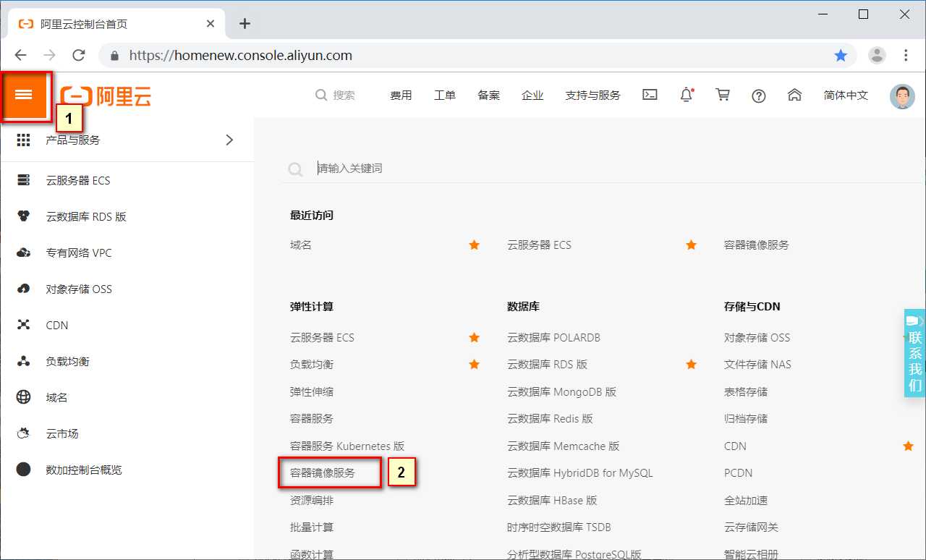Image resolution: width=926 pixels, height=560 pixels.
Task: Open the 简体中文 language selector
Action: 846,95
